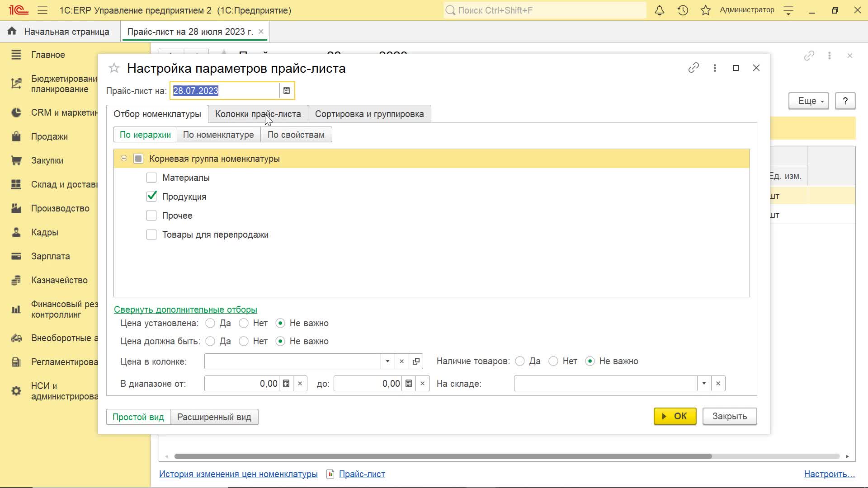868x488 pixels.
Task: Open the main menu hamburger icon
Action: [42, 10]
